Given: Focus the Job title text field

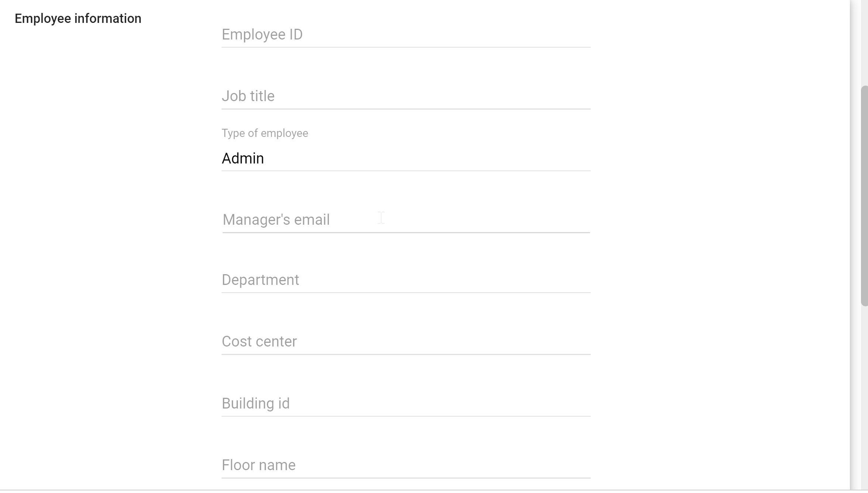Looking at the screenshot, I should [x=406, y=96].
